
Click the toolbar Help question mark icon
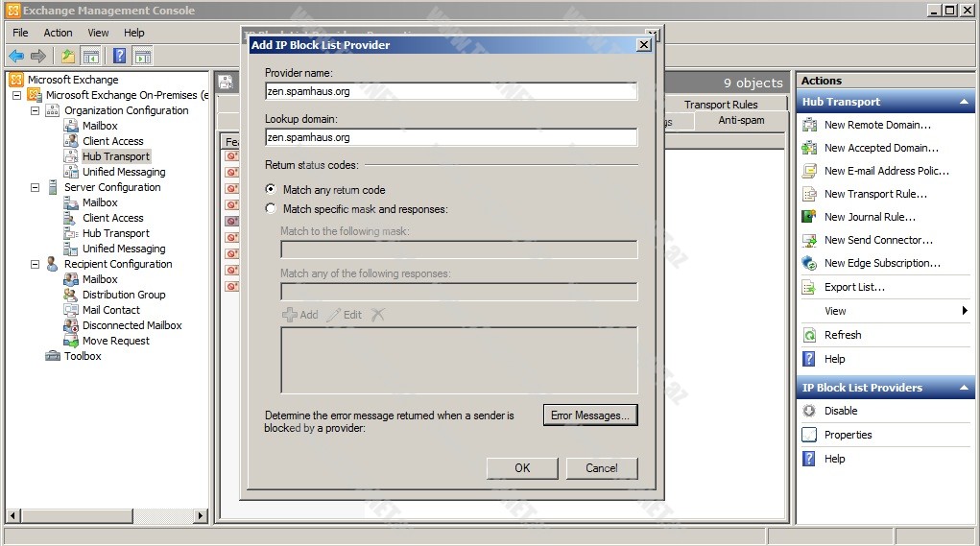coord(119,56)
